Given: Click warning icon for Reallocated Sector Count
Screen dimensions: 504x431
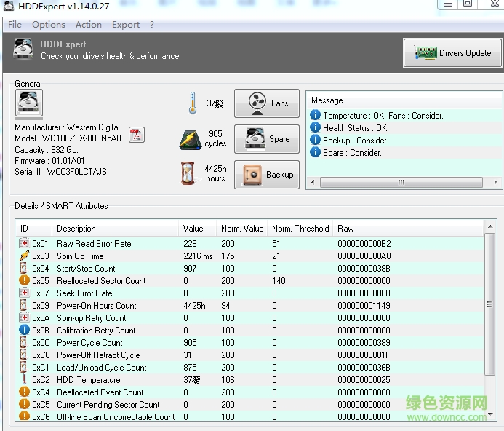Looking at the screenshot, I should [x=24, y=281].
